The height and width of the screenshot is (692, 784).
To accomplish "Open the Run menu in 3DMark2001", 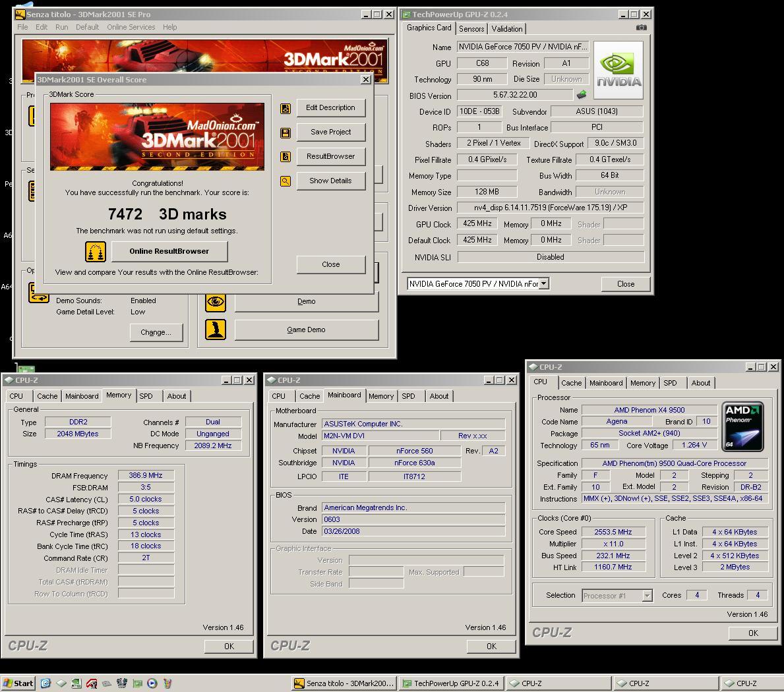I will (61, 27).
